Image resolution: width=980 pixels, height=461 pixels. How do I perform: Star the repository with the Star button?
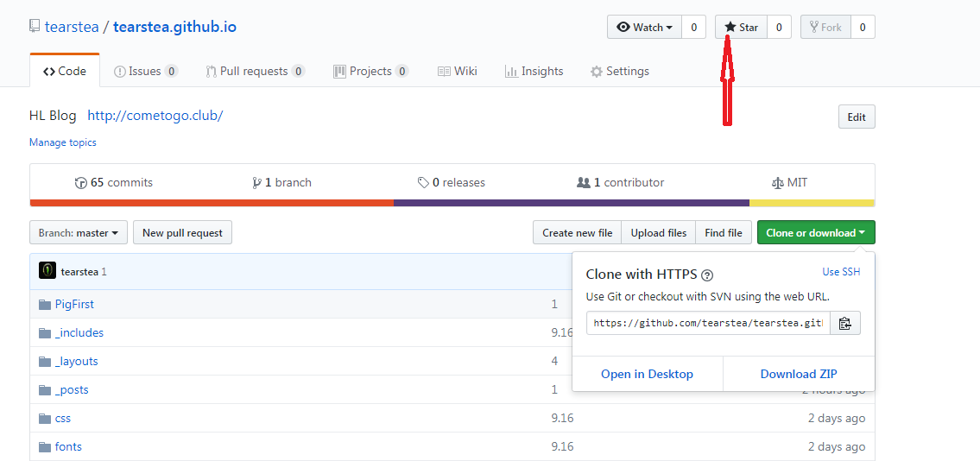coord(741,27)
